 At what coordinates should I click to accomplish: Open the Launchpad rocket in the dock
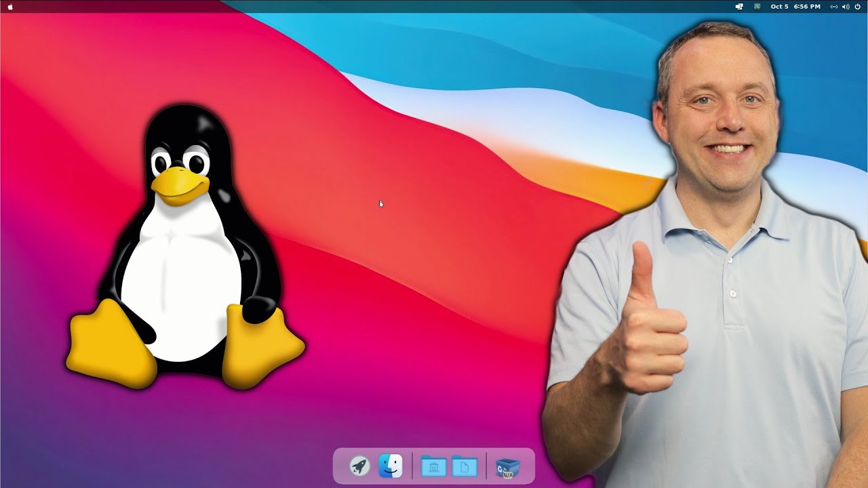(x=359, y=466)
